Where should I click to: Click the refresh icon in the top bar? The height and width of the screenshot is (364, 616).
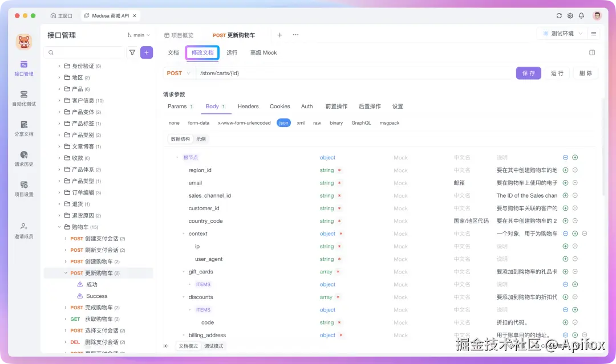coord(559,15)
